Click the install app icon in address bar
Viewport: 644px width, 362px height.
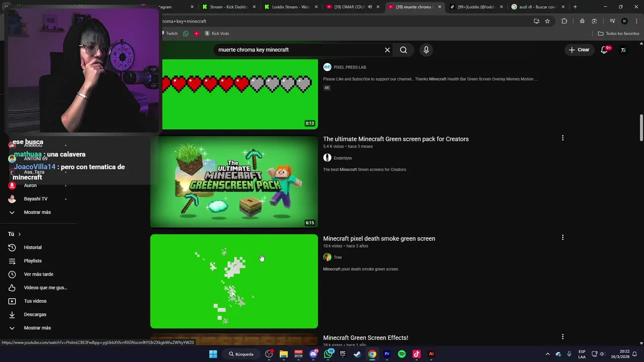pos(536,21)
